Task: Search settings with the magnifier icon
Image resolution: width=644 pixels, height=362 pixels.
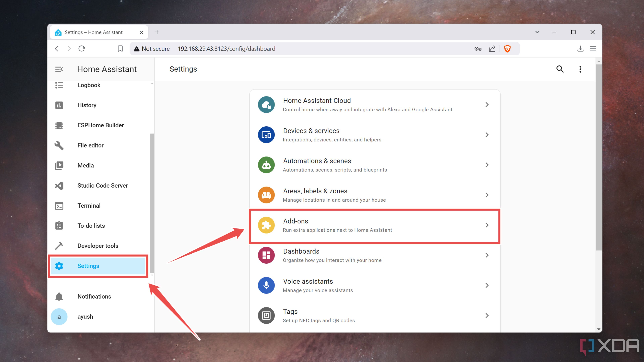Action: pos(560,69)
